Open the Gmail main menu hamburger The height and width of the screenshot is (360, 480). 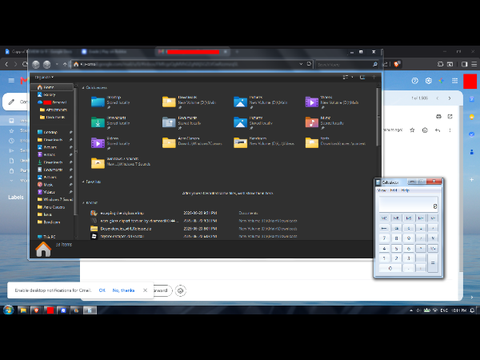coord(11,80)
